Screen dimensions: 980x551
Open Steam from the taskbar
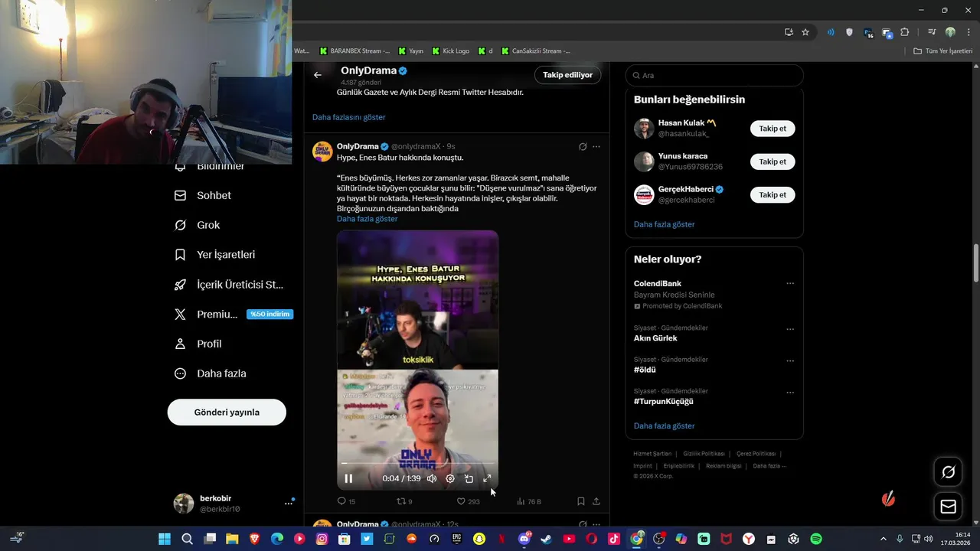pyautogui.click(x=546, y=539)
